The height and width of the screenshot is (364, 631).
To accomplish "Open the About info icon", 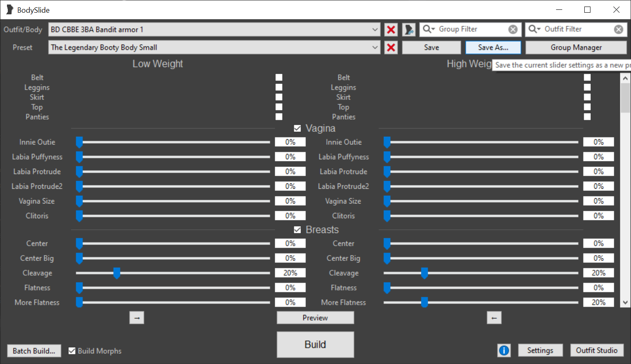I will point(504,350).
